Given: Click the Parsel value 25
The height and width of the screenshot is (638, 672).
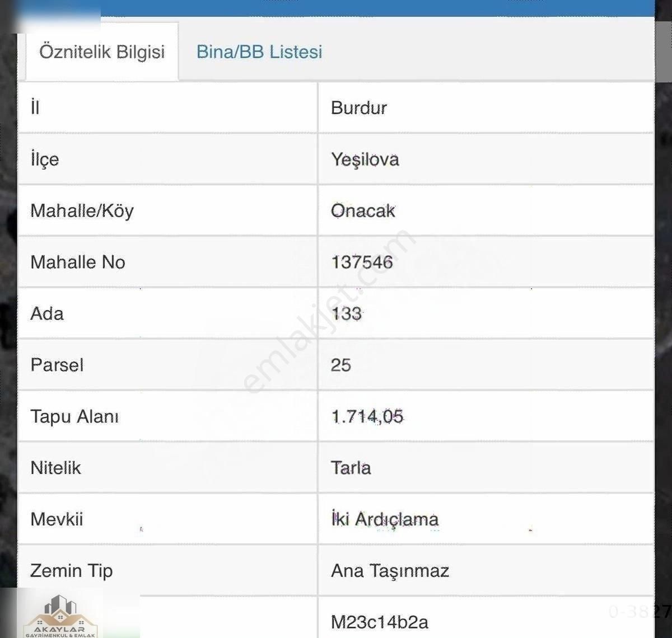Looking at the screenshot, I should coord(341,365).
